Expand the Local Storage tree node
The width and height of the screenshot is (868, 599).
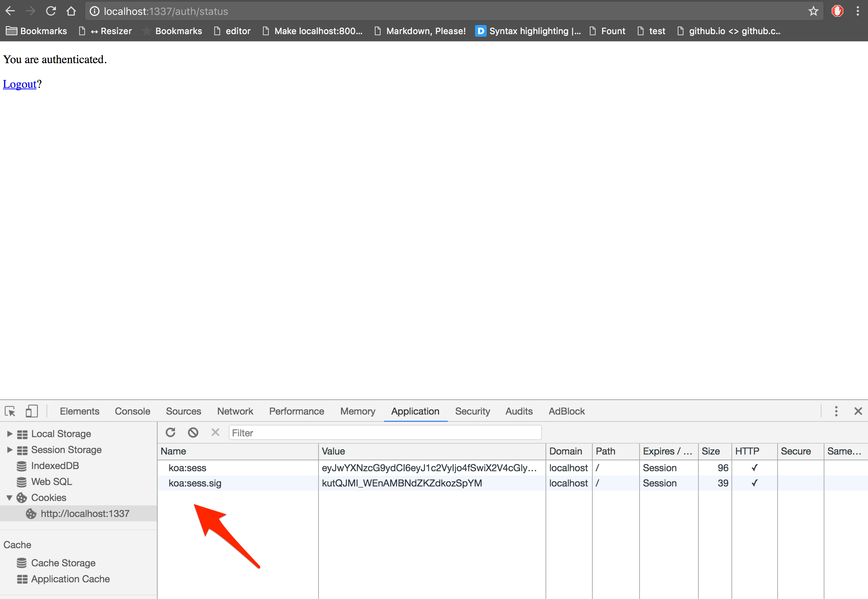(10, 434)
